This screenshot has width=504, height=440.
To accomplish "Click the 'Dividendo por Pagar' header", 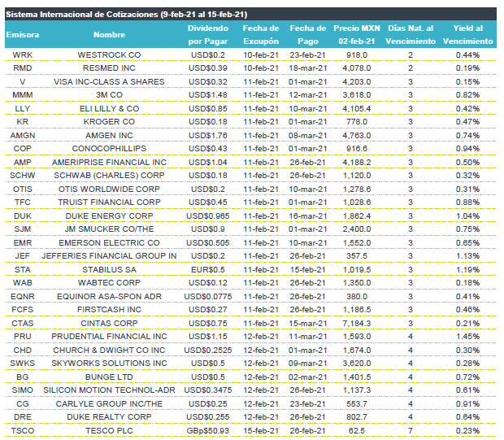I will click(x=208, y=35).
